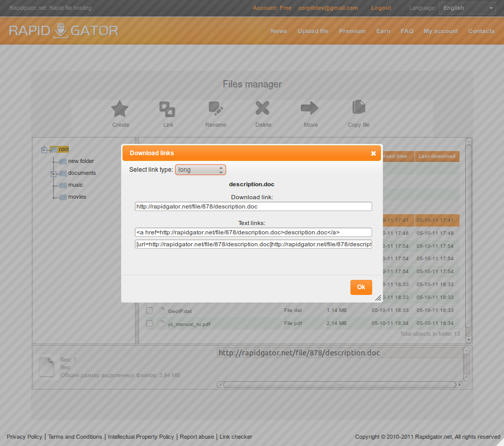Click the Logout link
The height and width of the screenshot is (446, 504).
(x=381, y=8)
